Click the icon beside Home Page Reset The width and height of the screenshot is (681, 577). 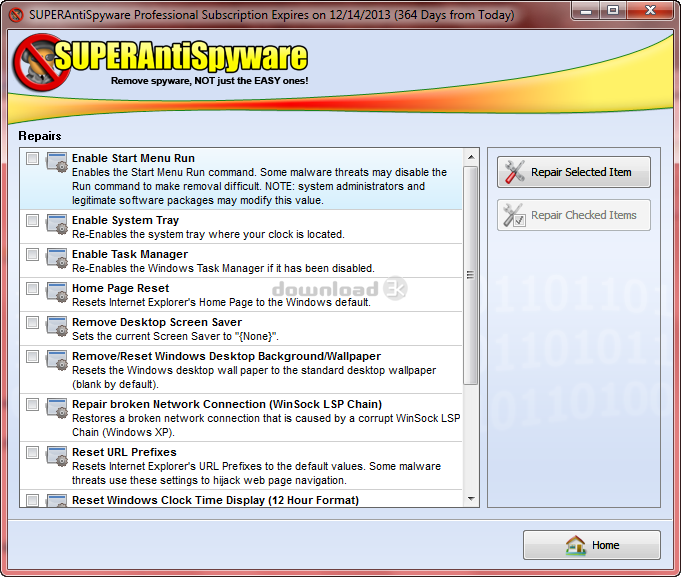click(x=57, y=292)
